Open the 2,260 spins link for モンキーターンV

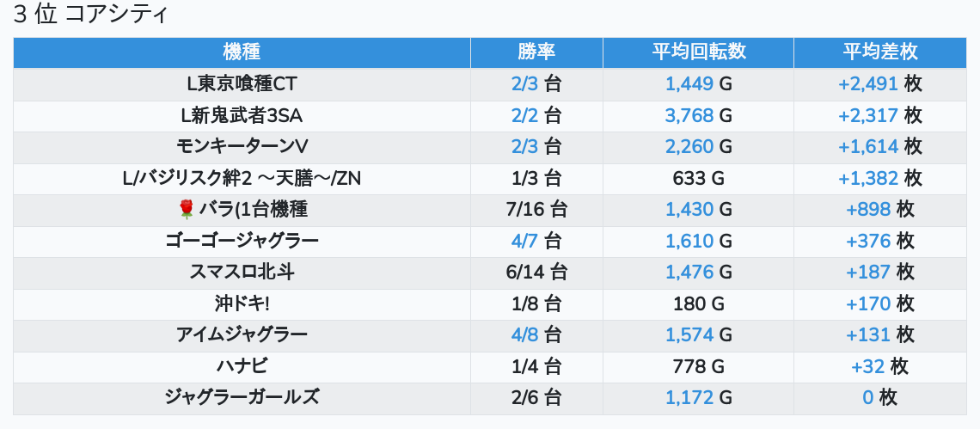(689, 147)
